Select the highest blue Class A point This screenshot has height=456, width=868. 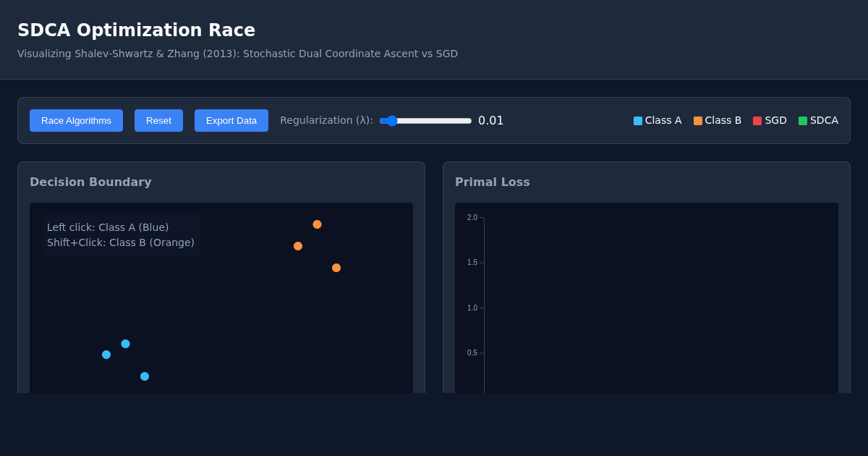(125, 344)
